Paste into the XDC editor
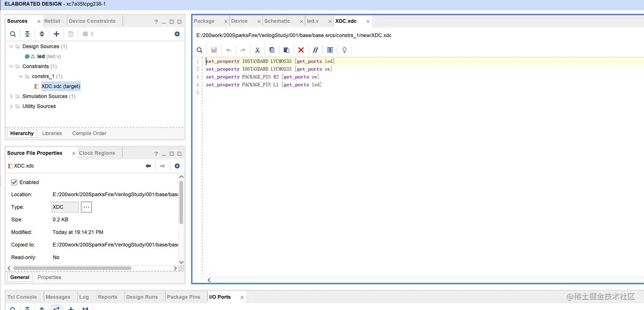The height and width of the screenshot is (310, 644). (286, 50)
